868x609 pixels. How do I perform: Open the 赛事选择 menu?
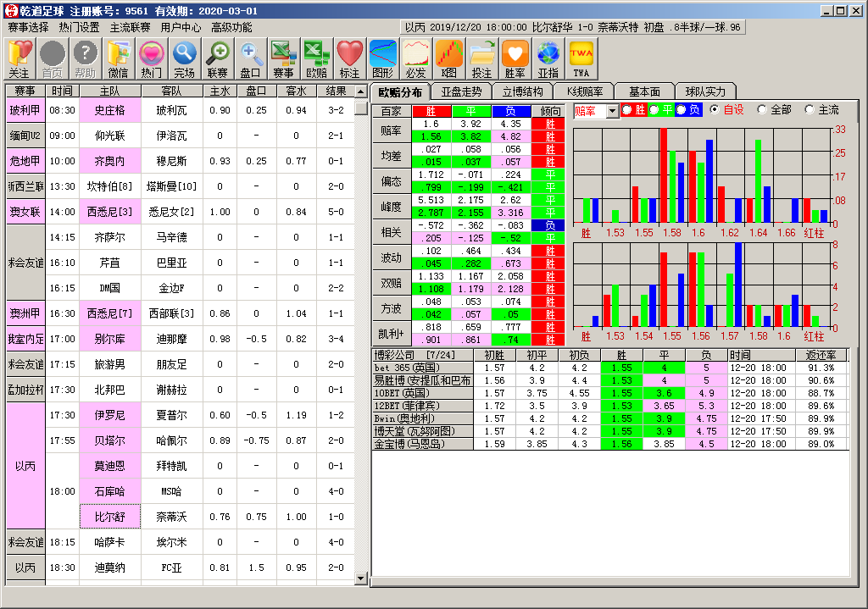point(28,28)
